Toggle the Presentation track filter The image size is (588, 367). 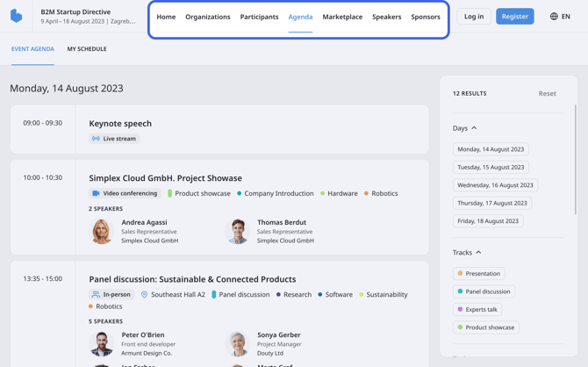click(x=479, y=273)
